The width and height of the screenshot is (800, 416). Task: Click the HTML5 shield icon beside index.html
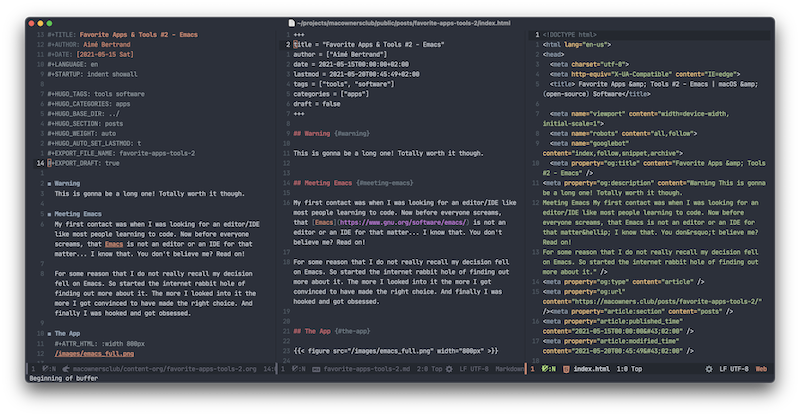(566, 369)
